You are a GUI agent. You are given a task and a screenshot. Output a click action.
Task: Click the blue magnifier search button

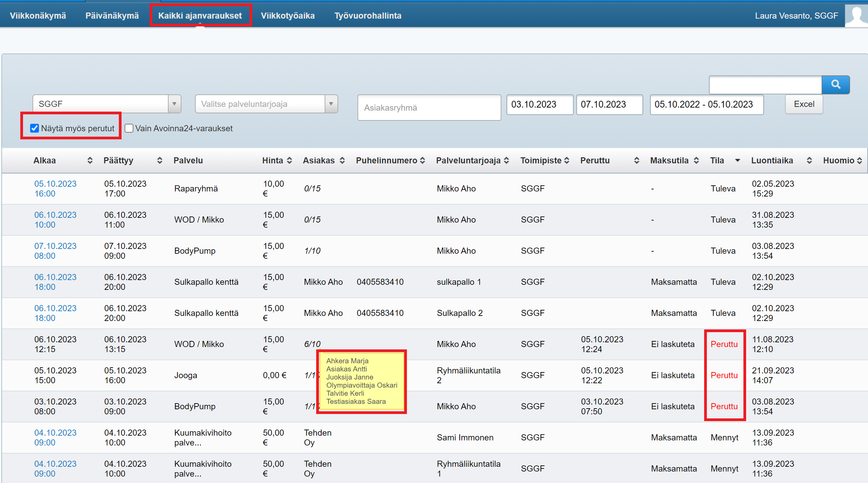[835, 85]
